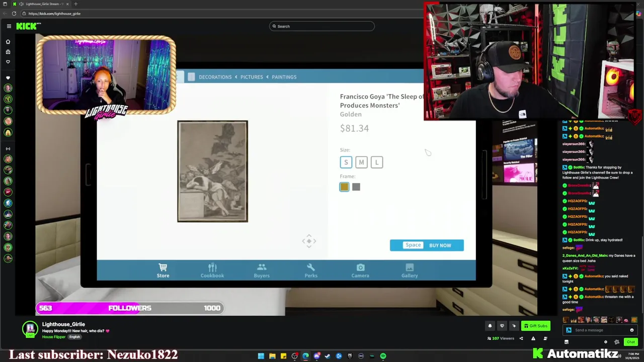Click the BotRix follow message in chat
The width and height of the screenshot is (644, 362).
tap(598, 172)
